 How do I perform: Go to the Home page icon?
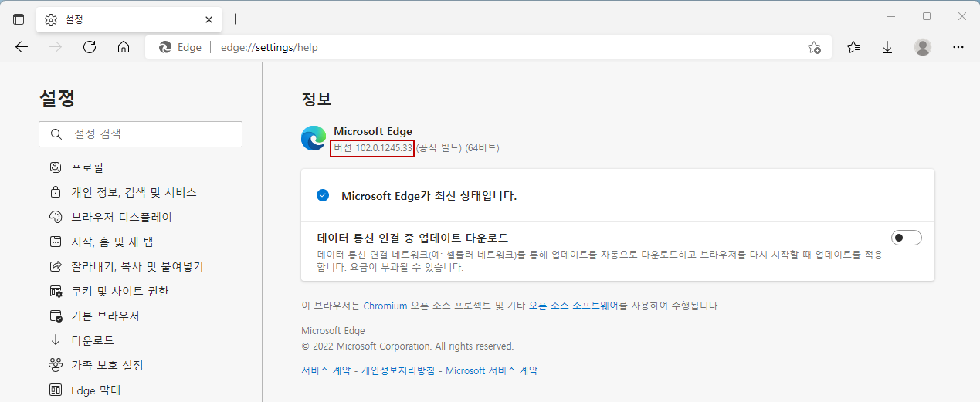[x=124, y=47]
